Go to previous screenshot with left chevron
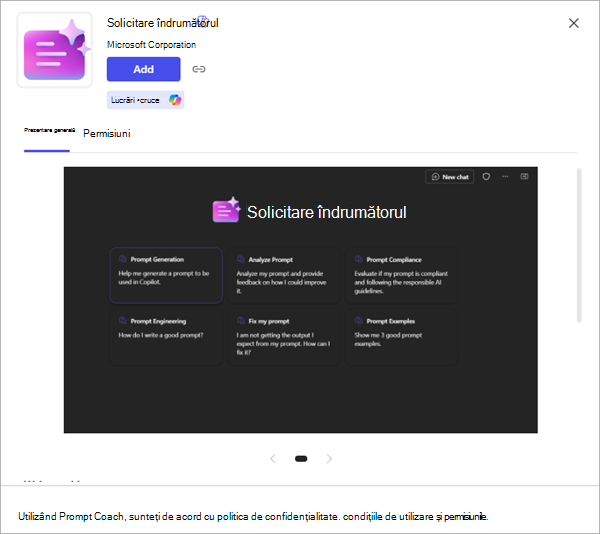The width and height of the screenshot is (600, 534). click(x=273, y=459)
